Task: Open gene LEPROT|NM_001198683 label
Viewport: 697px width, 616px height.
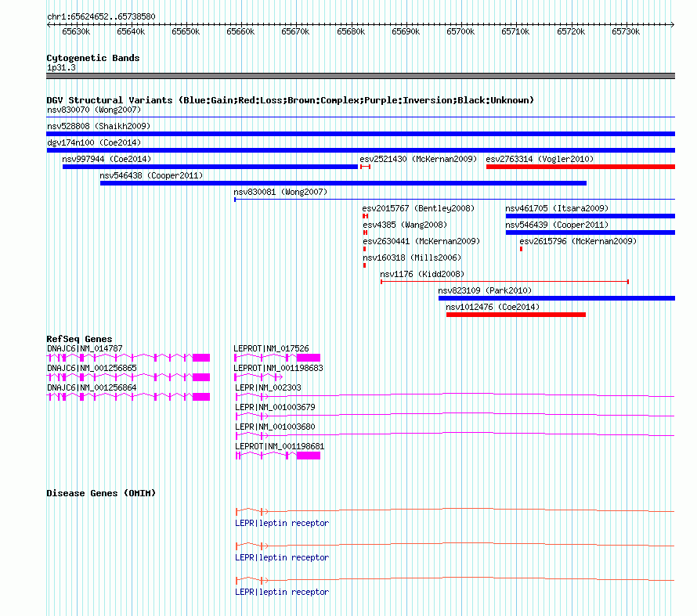Action: tap(278, 368)
